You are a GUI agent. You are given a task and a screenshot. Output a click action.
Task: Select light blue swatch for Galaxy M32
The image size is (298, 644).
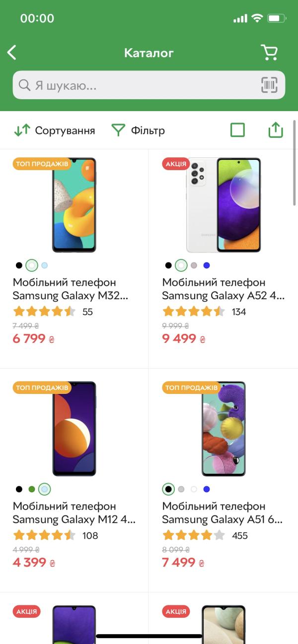click(x=45, y=265)
